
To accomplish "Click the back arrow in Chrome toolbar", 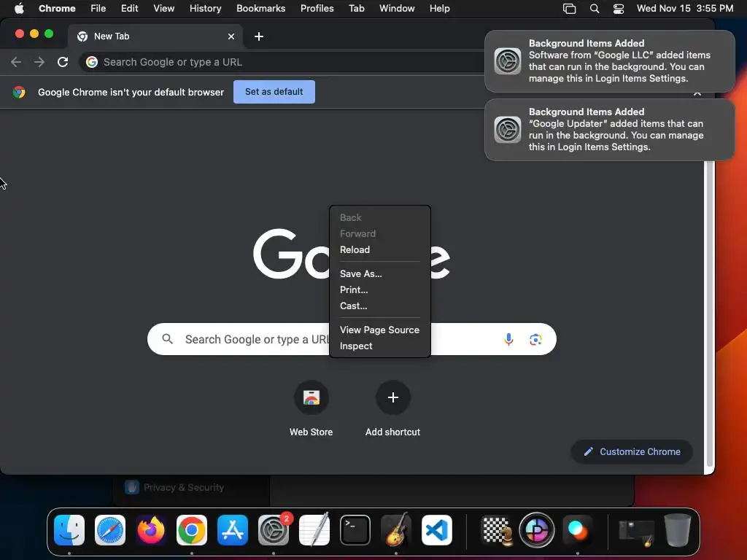I will [16, 62].
